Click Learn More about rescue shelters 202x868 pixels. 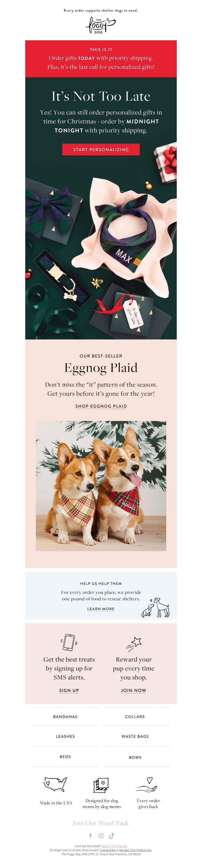(101, 609)
